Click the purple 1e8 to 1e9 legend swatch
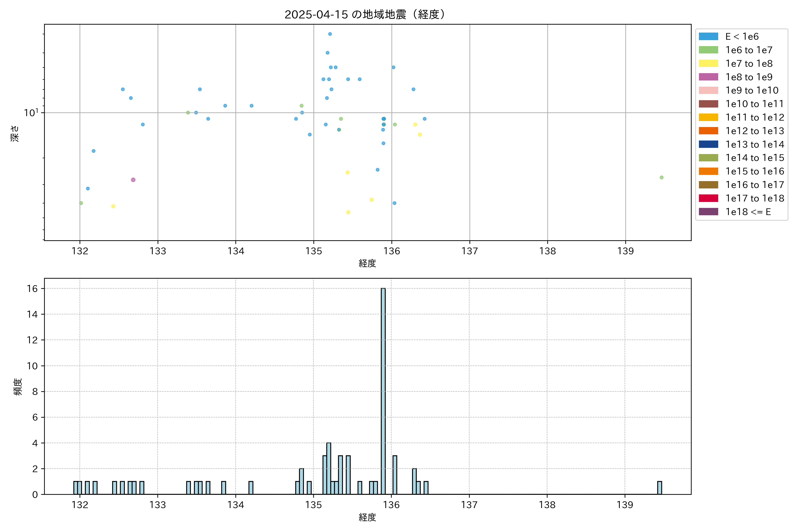This screenshot has height=532, width=798. click(x=708, y=77)
